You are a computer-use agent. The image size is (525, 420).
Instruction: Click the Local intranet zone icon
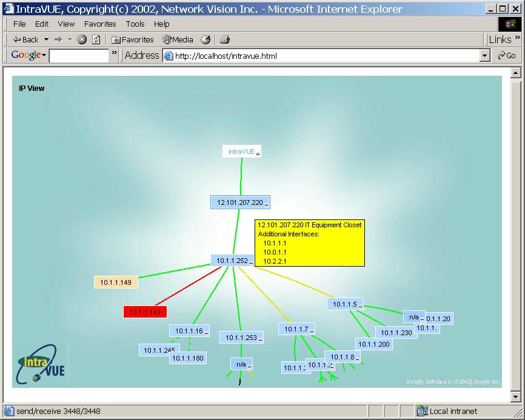(422, 411)
